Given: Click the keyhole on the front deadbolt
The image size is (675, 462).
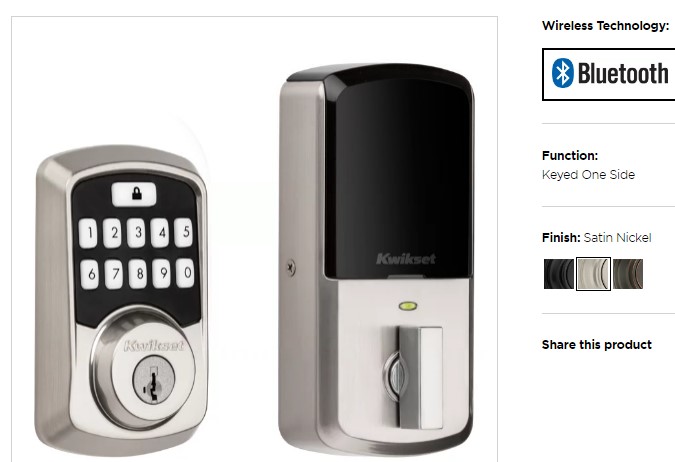Looking at the screenshot, I should pyautogui.click(x=153, y=381).
